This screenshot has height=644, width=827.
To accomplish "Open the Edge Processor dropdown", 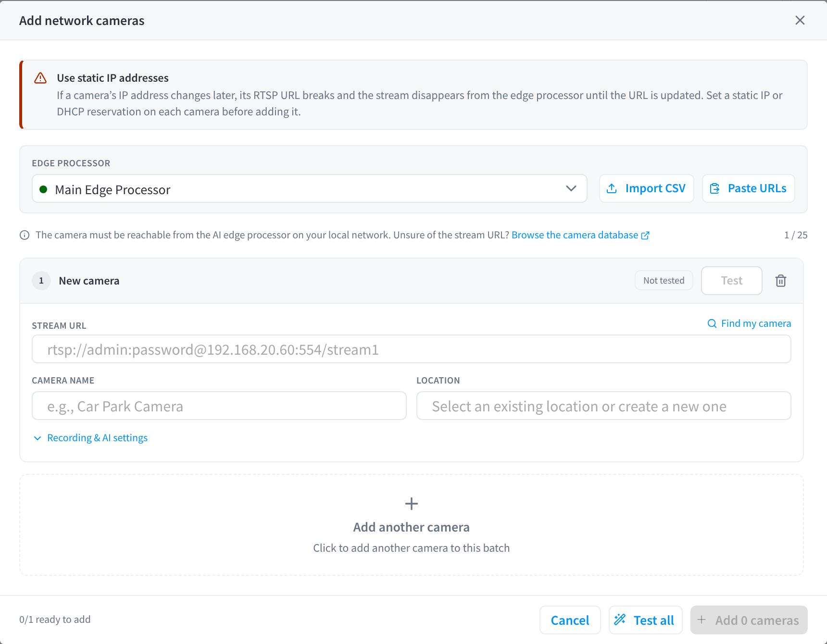I will (309, 189).
